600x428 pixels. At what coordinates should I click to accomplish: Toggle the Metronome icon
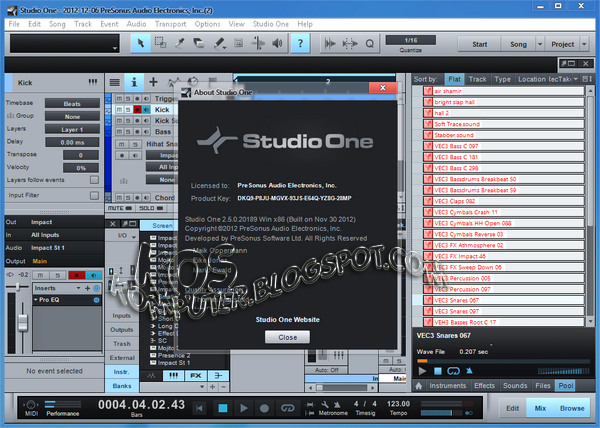(337, 404)
